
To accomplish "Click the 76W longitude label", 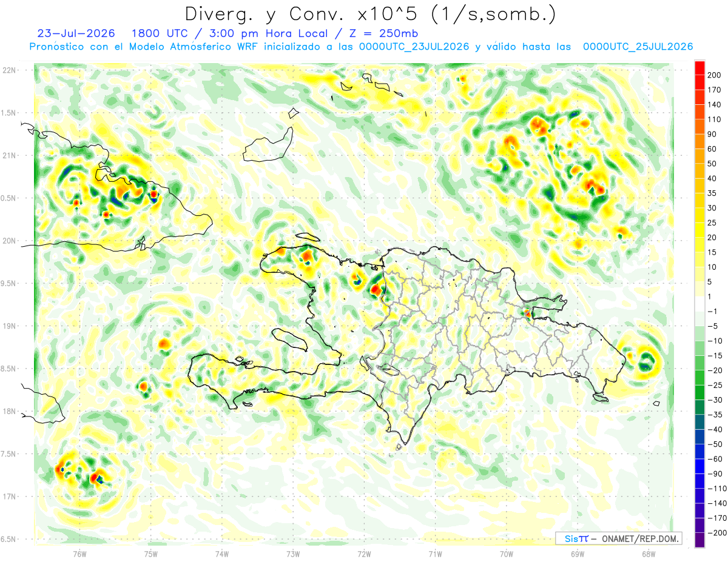I will pos(79,554).
